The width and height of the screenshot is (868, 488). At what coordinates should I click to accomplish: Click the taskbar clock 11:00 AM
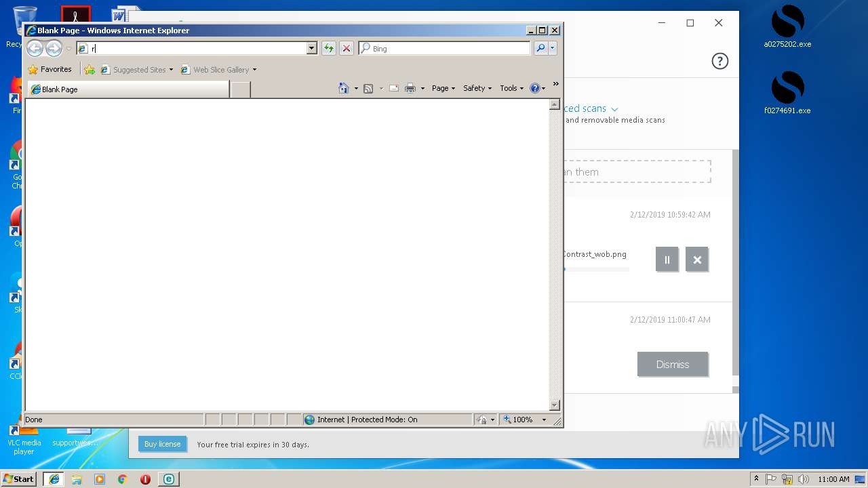833,479
